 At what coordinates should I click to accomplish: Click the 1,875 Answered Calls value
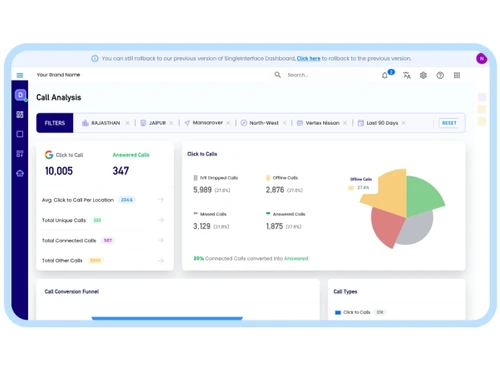click(274, 226)
